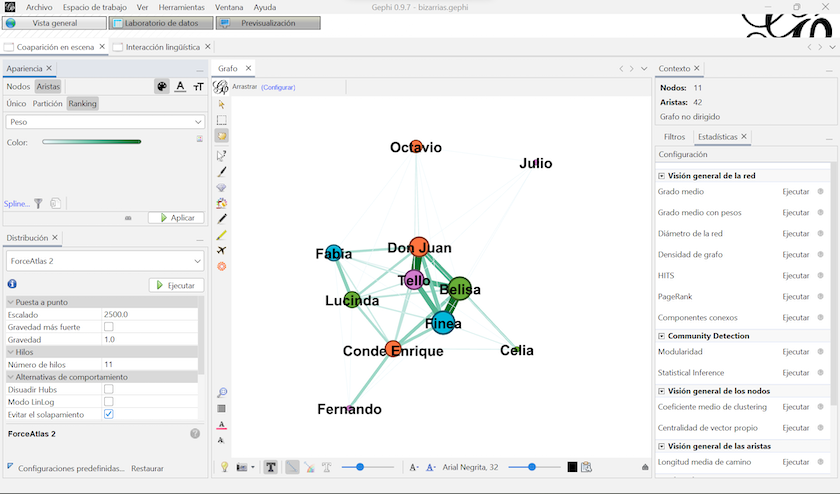840x494 pixels.
Task: Click the Aplicar button
Action: click(176, 217)
